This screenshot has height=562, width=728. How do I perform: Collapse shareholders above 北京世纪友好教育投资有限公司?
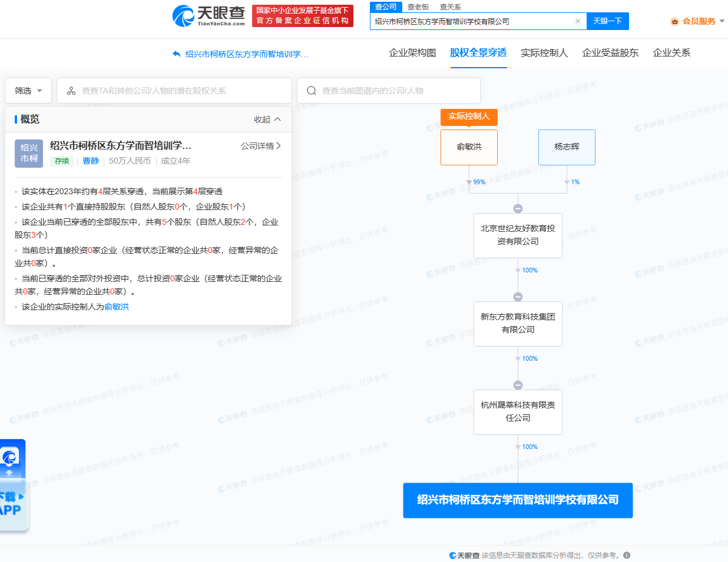[x=518, y=208]
